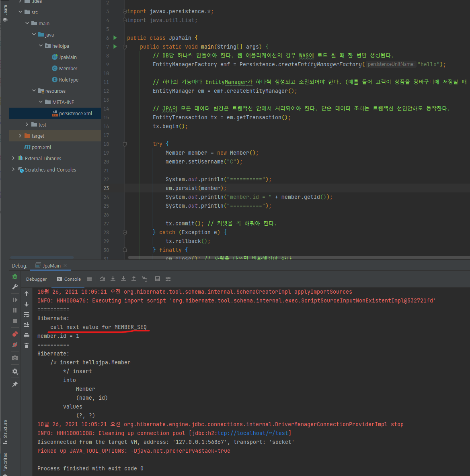Click run gutter icon beside class JpaMain
Screen dimensions: 470x476
[x=115, y=38]
